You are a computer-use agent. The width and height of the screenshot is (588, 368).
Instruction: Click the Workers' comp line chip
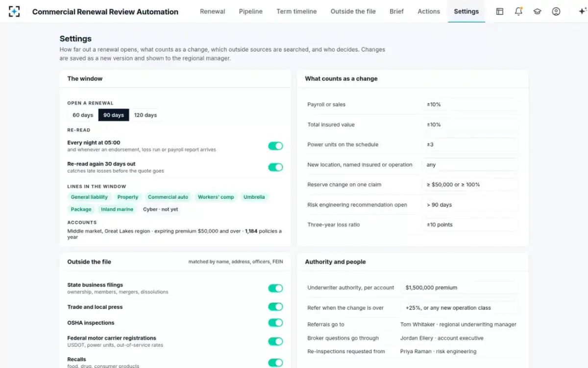(x=216, y=197)
